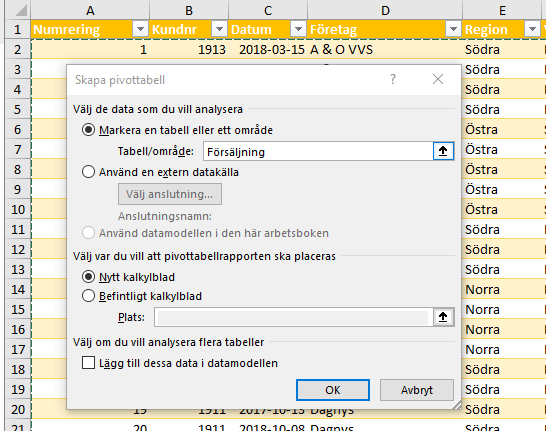546x431 pixels.
Task: Select 'Nytt kalkylblad' radio button
Action: tap(88, 277)
